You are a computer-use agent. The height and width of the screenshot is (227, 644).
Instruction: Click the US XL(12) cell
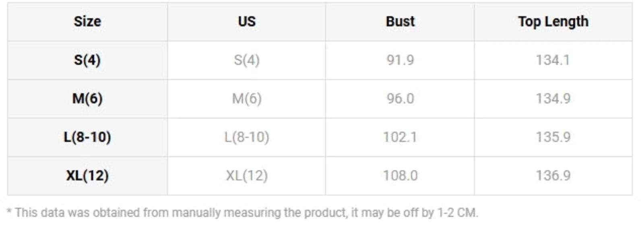click(x=247, y=176)
